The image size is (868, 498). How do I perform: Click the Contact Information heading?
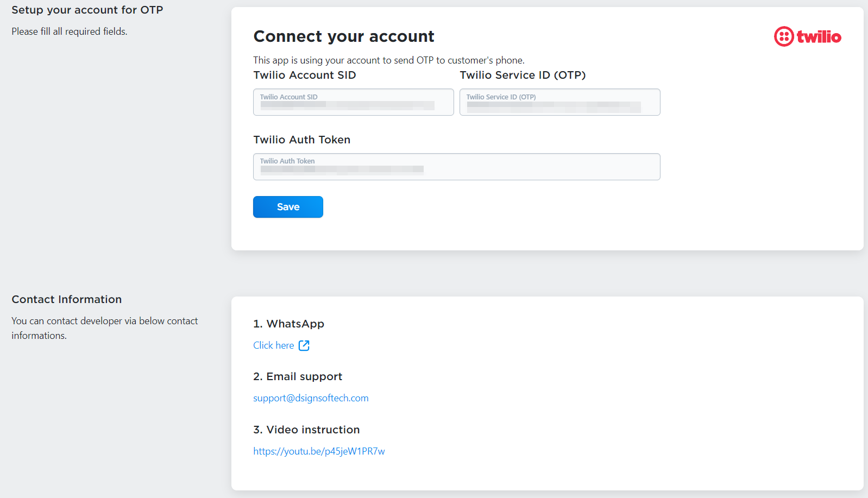(67, 299)
